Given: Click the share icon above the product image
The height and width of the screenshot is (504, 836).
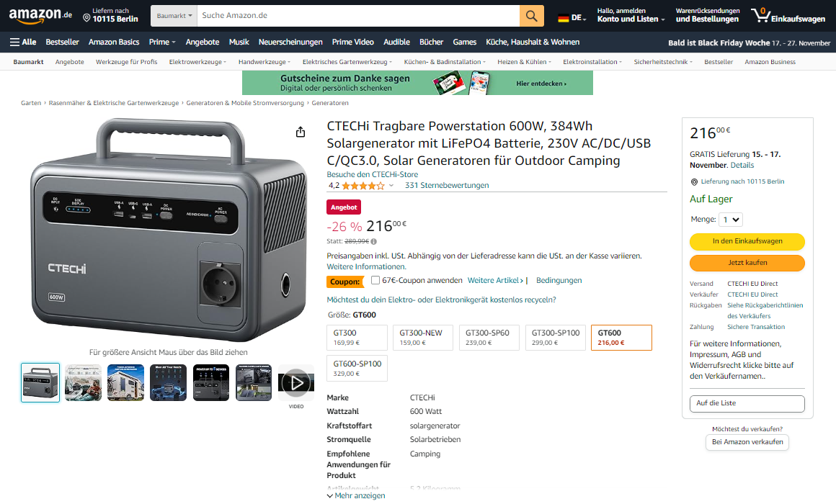Looking at the screenshot, I should (301, 132).
